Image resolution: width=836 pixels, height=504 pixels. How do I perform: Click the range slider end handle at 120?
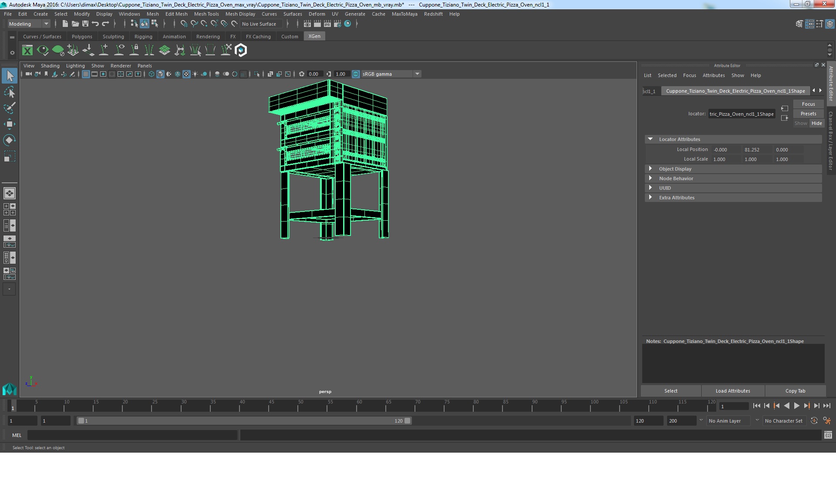point(407,421)
